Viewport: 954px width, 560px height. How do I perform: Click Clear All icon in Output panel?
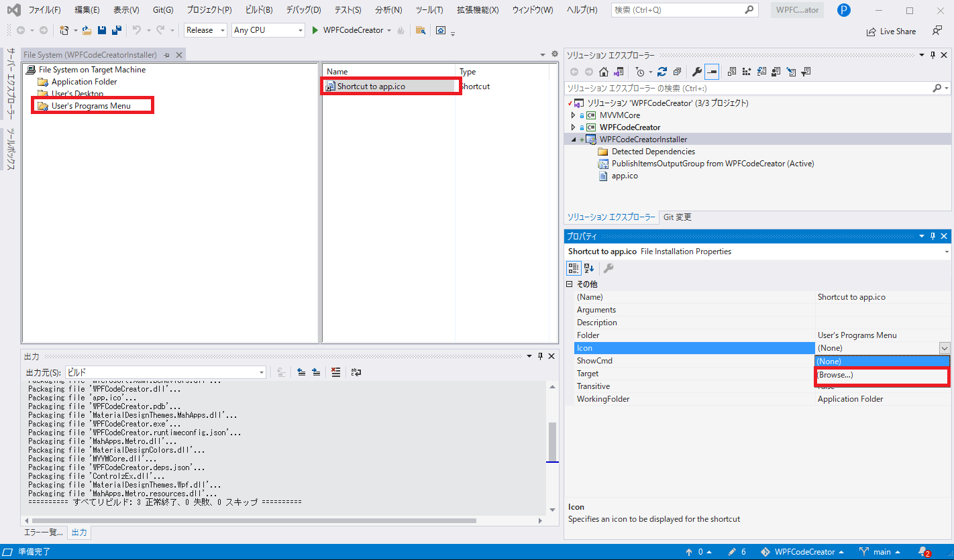pos(335,372)
